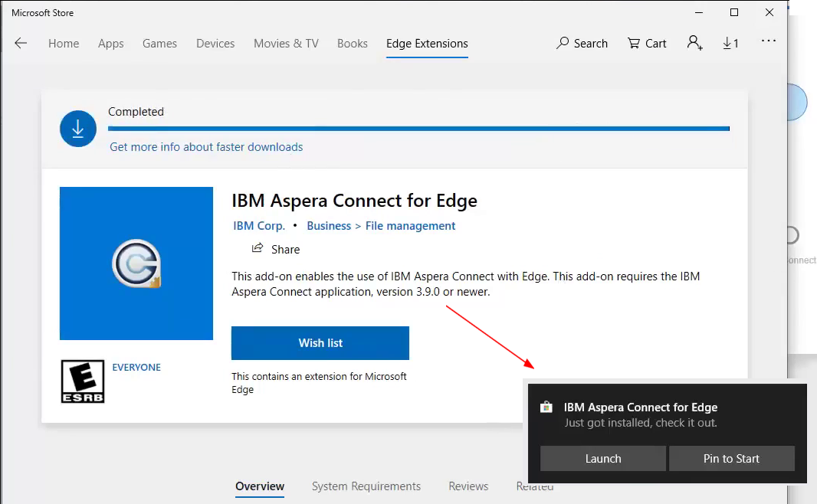Click the back arrow navigation icon
817x504 pixels.
[x=21, y=44]
